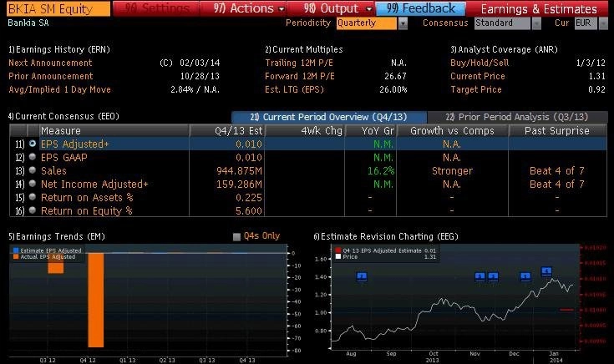The height and width of the screenshot is (364, 614).
Task: Select Return on Equity % radio button
Action: 33,210
